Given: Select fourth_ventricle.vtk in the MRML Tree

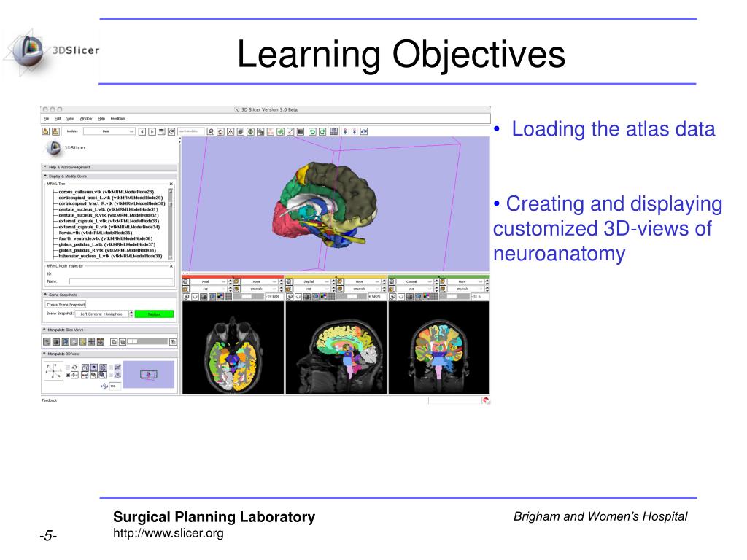Looking at the screenshot, I should [x=105, y=238].
